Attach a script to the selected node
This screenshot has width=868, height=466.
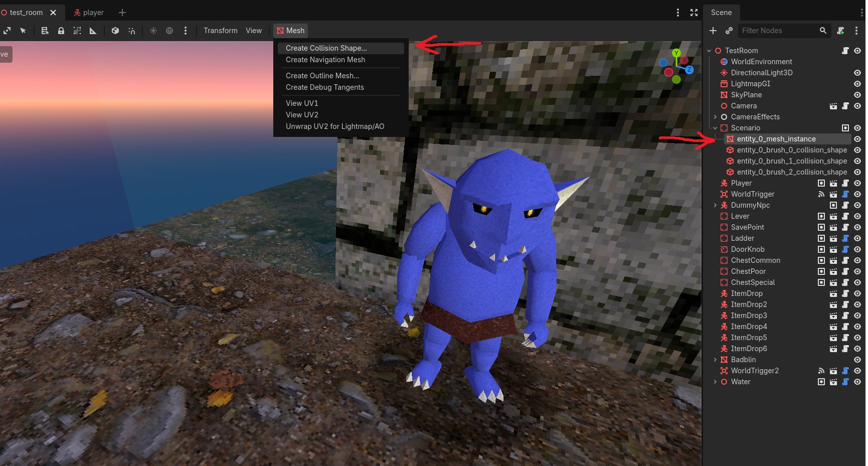coord(841,31)
